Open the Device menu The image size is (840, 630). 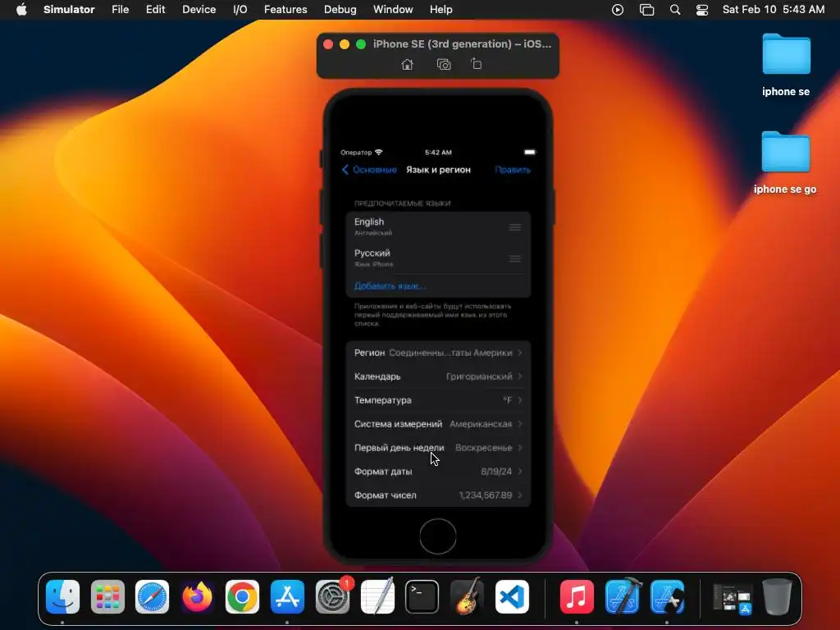(199, 10)
